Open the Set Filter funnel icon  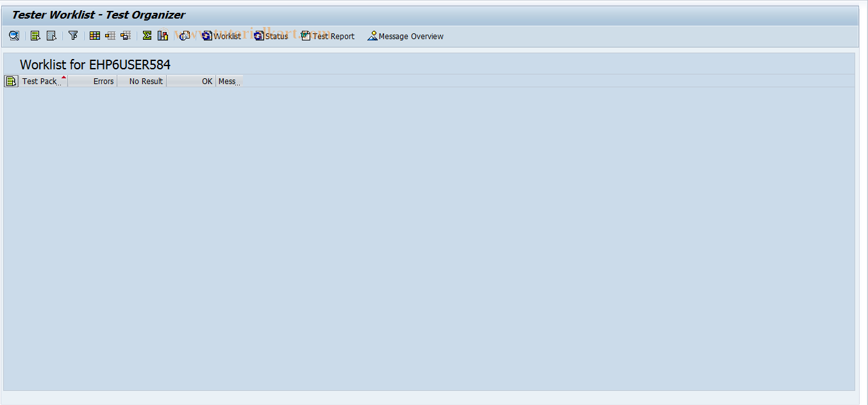tap(73, 36)
